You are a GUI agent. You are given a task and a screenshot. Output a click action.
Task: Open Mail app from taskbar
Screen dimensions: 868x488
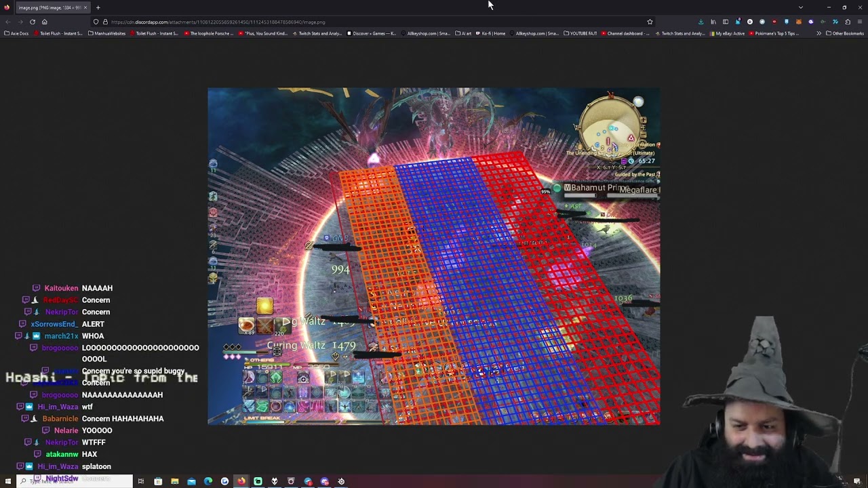191,481
